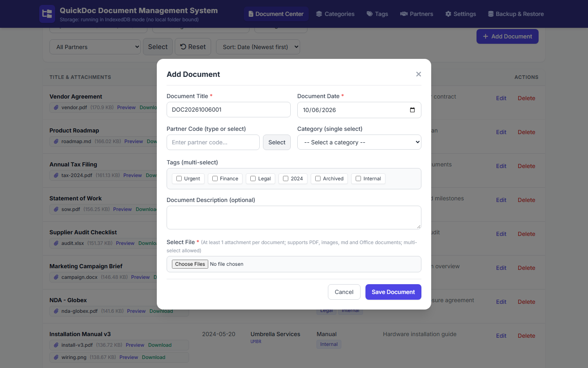The height and width of the screenshot is (368, 588).
Task: Click paperclip icon beside sow.pdf
Action: (x=56, y=209)
